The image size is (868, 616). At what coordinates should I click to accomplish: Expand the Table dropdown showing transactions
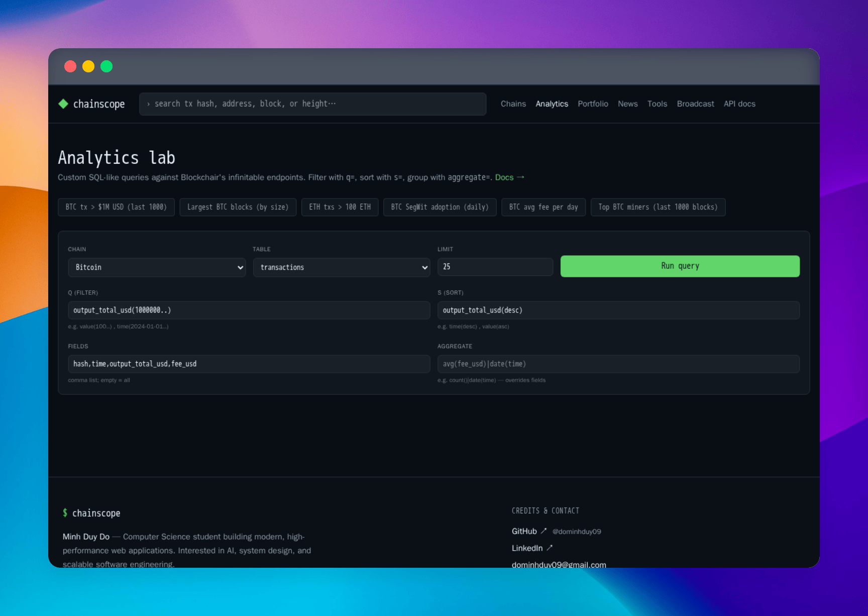click(x=342, y=267)
